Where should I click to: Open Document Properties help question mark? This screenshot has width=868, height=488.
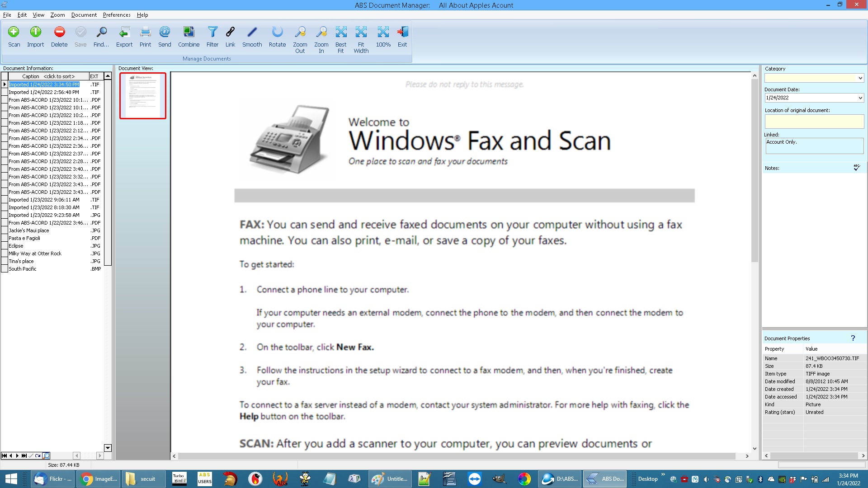[853, 338]
